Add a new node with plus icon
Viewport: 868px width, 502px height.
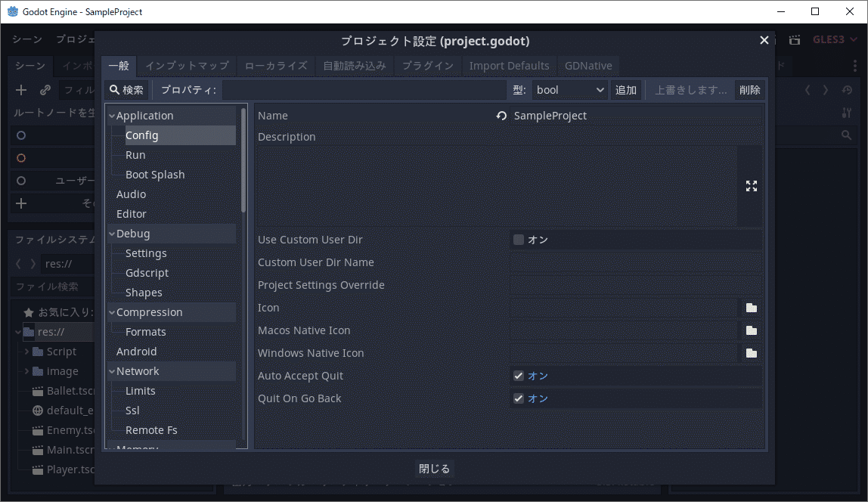(x=21, y=90)
